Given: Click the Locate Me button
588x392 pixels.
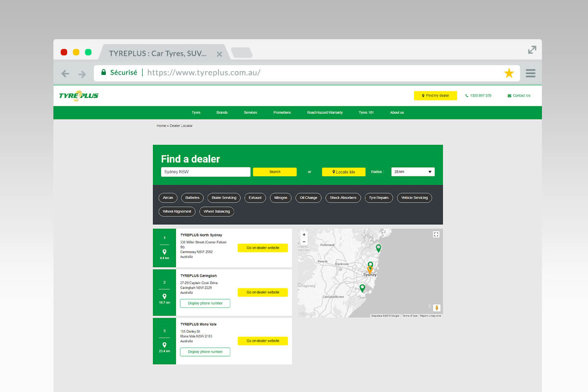Looking at the screenshot, I should [x=343, y=172].
